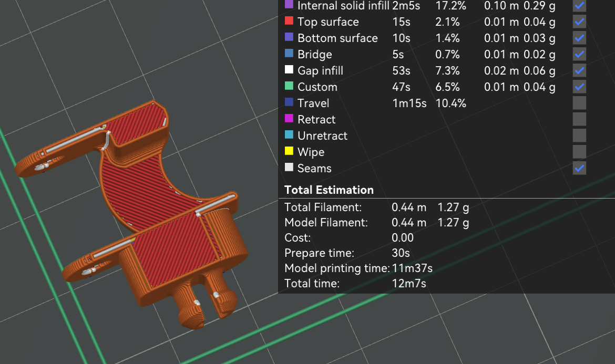Viewport: 615px width, 364px height.
Task: Uncheck Bottom surface visibility checkbox
Action: [579, 38]
